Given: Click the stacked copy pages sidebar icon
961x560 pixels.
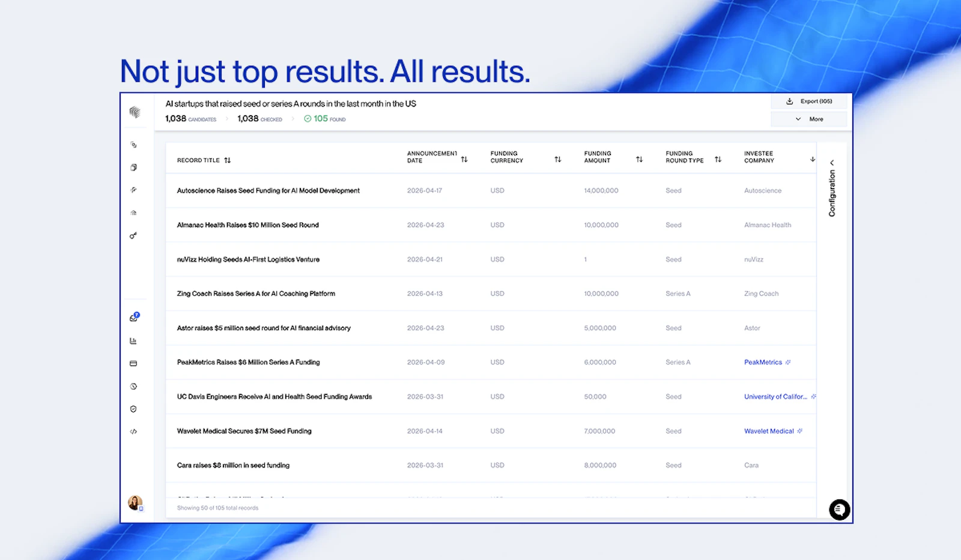Looking at the screenshot, I should pos(133,167).
